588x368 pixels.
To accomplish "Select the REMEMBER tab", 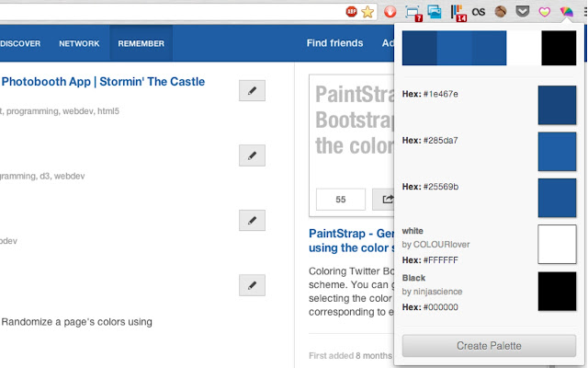I will click(141, 43).
